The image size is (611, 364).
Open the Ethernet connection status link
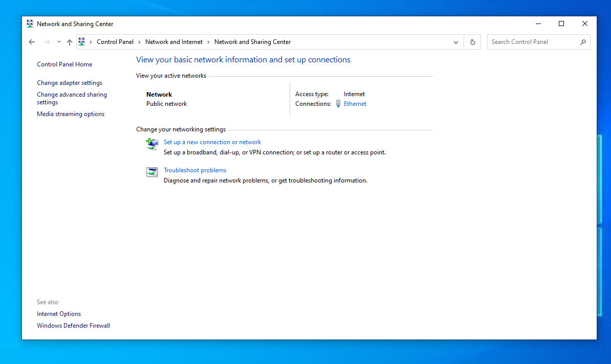pos(355,104)
